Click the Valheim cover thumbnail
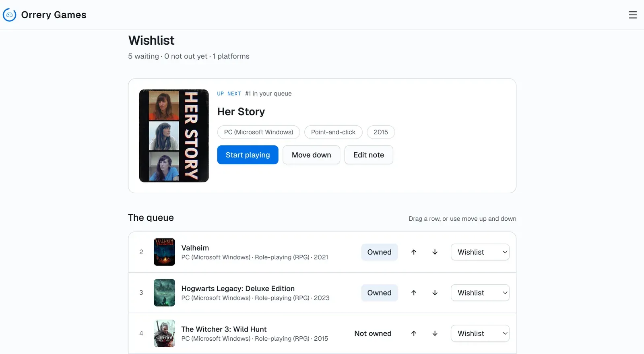This screenshot has width=644, height=354. (164, 252)
